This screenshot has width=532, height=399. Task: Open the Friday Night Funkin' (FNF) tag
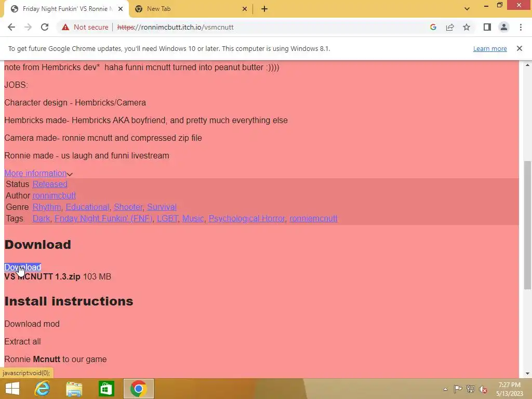[103, 219]
